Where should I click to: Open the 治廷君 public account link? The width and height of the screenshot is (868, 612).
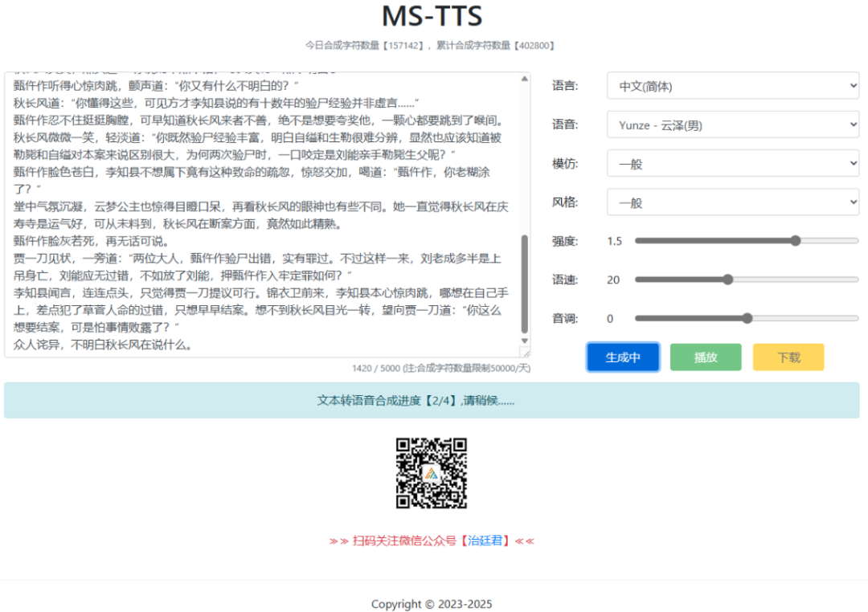[x=485, y=540]
